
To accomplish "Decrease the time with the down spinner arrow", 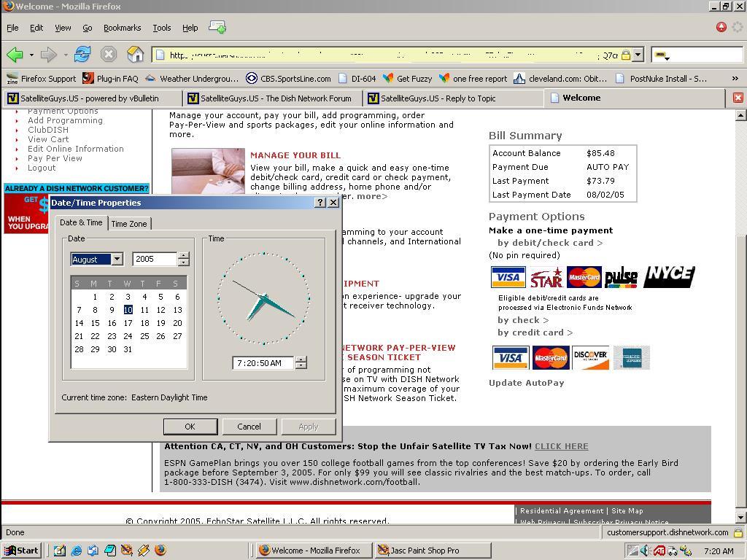I will coord(301,366).
